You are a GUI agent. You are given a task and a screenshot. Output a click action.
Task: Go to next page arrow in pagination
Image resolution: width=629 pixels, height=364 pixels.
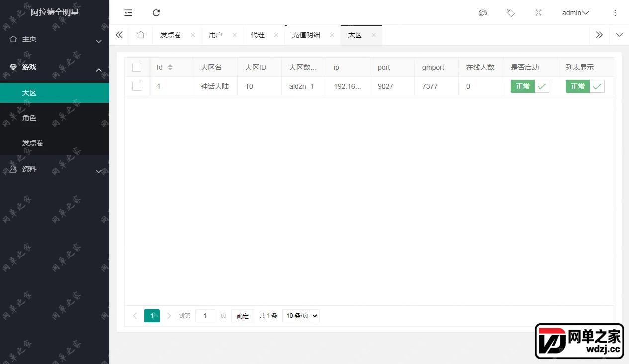coord(169,316)
